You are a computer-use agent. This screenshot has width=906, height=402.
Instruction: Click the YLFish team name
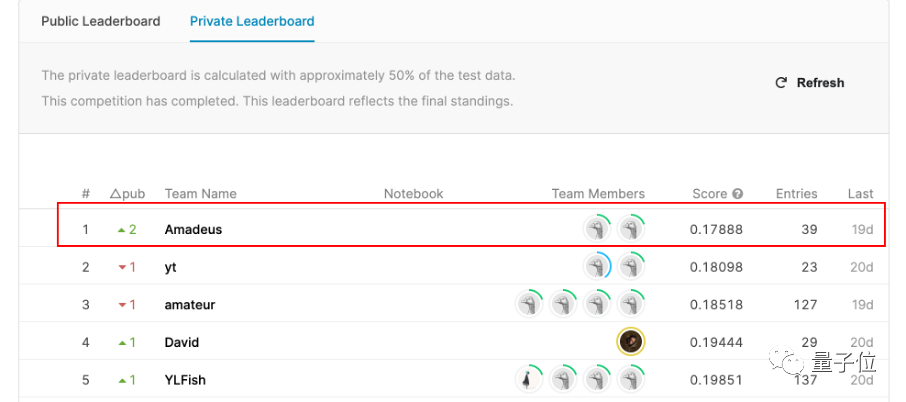[185, 380]
